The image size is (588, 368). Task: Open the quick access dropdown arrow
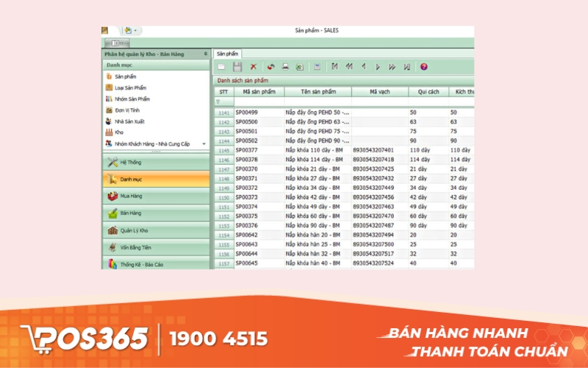click(135, 31)
